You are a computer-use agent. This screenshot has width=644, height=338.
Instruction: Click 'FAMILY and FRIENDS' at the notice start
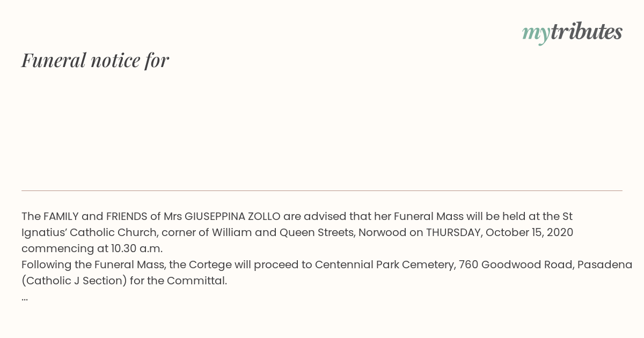click(x=95, y=216)
